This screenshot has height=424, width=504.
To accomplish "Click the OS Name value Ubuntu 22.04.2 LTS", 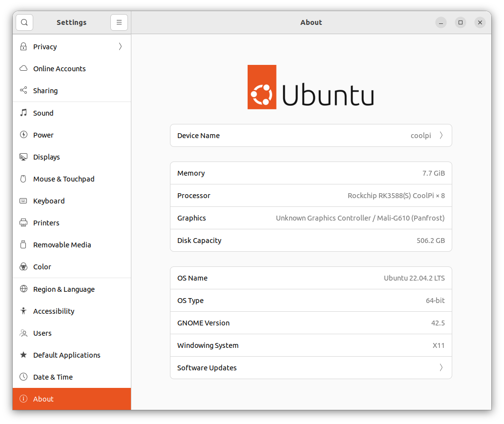I will click(x=414, y=278).
